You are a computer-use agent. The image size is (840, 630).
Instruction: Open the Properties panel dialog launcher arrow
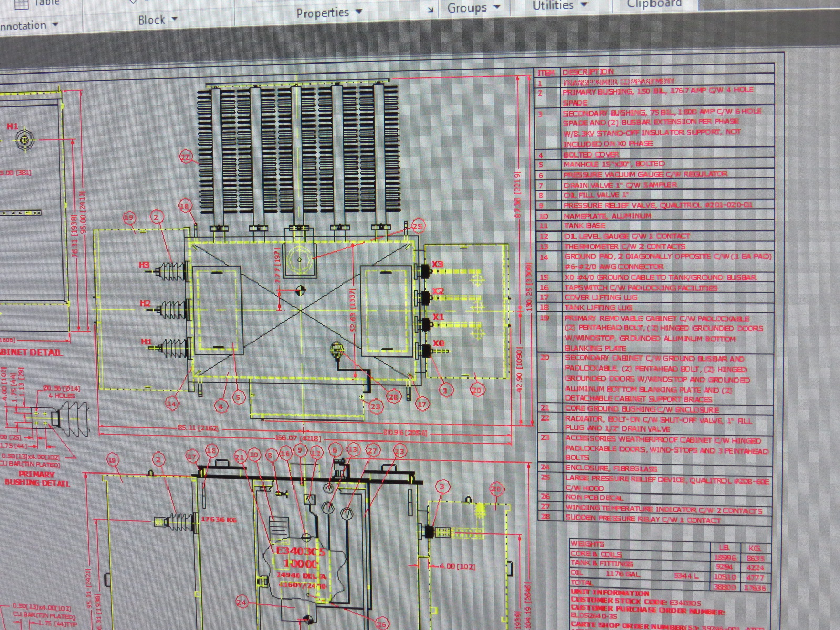(430, 10)
